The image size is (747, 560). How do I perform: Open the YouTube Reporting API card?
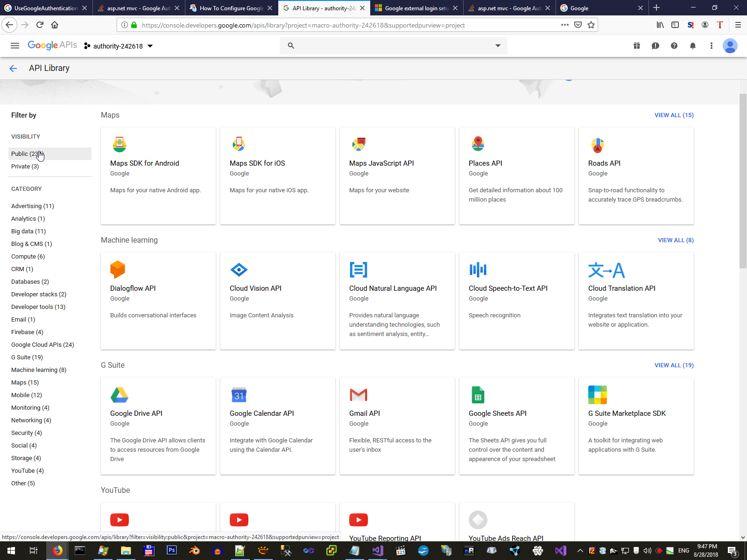tap(397, 522)
